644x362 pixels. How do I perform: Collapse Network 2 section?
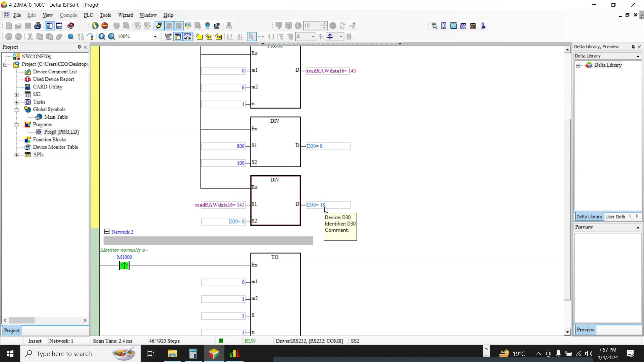[107, 232]
